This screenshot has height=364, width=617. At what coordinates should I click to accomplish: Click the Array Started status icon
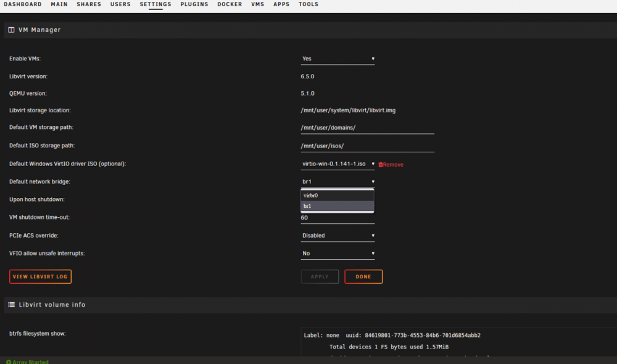(9, 362)
